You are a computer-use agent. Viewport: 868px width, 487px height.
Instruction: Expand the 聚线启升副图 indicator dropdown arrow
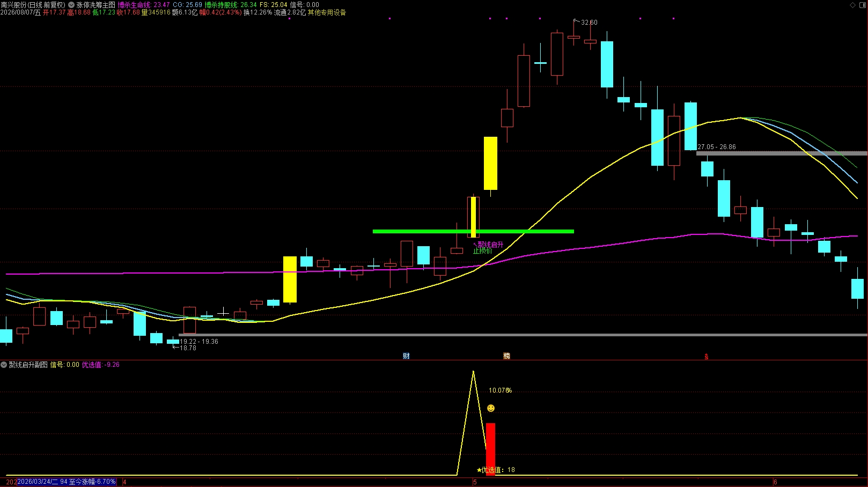[x=4, y=365]
